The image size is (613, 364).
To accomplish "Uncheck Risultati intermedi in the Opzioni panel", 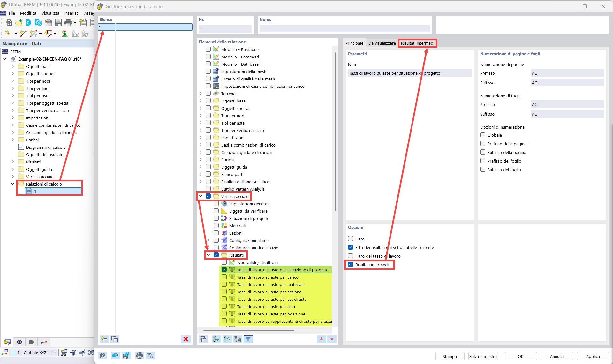I will point(350,265).
